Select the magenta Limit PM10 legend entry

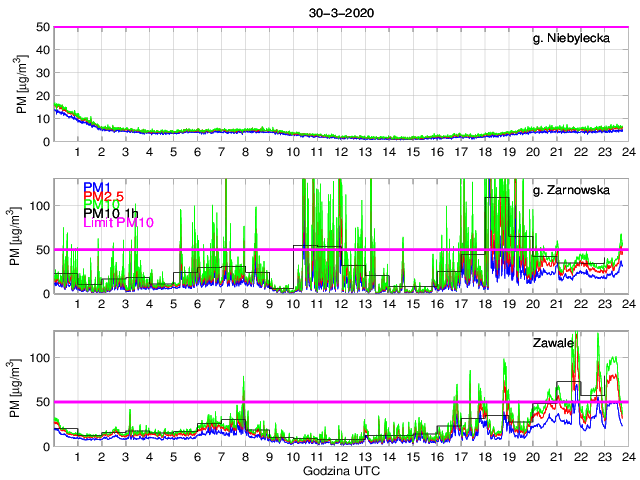(116, 222)
